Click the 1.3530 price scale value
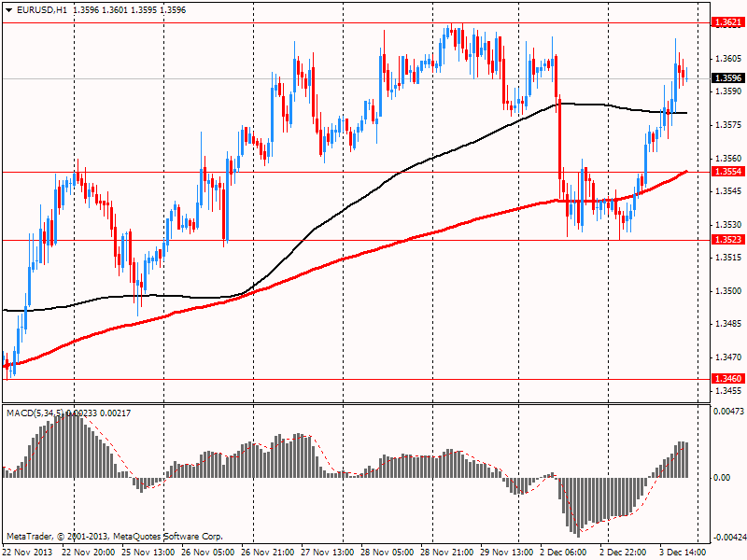 tap(728, 224)
